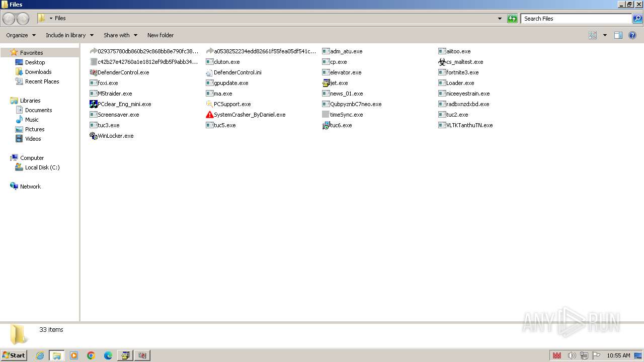Click the Forward navigation arrow

coord(23,19)
